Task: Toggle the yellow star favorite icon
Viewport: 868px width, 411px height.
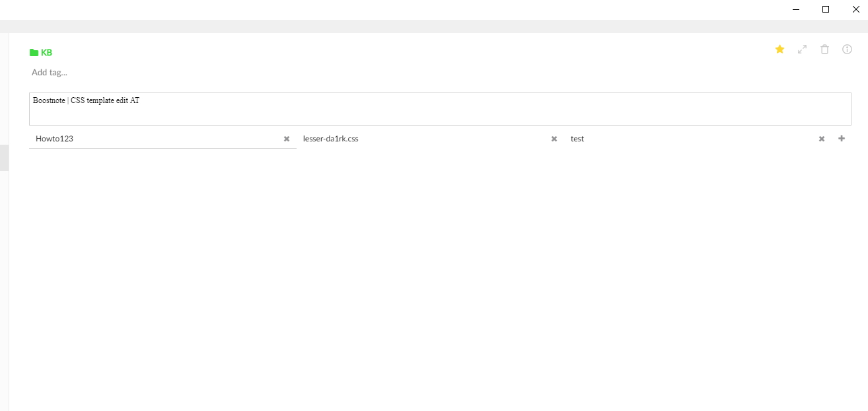Action: click(x=779, y=49)
